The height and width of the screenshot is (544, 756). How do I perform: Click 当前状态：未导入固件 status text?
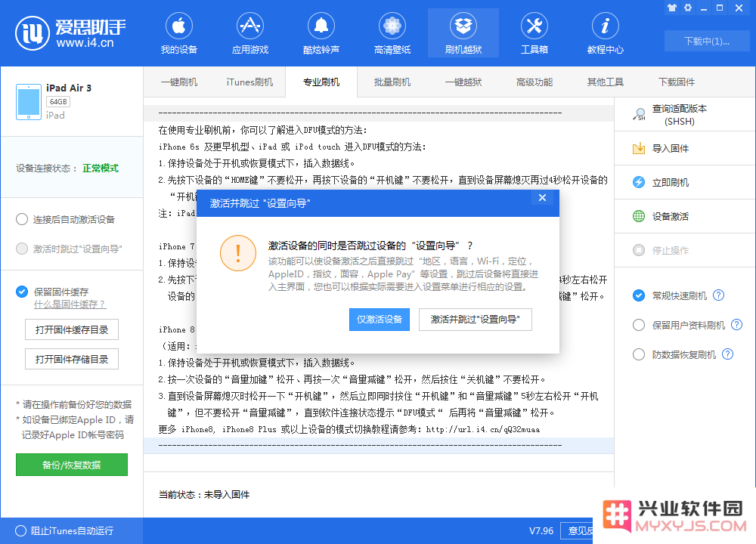tap(204, 494)
